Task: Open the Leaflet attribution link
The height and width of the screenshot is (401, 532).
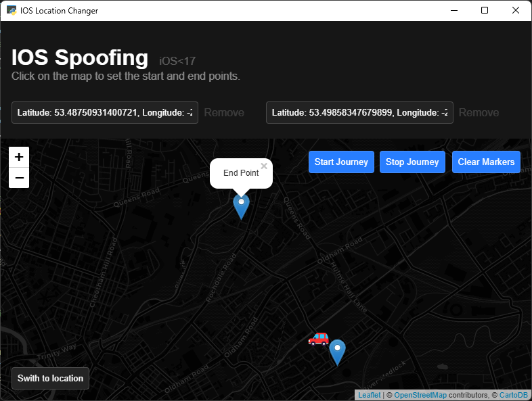Action: (369, 395)
